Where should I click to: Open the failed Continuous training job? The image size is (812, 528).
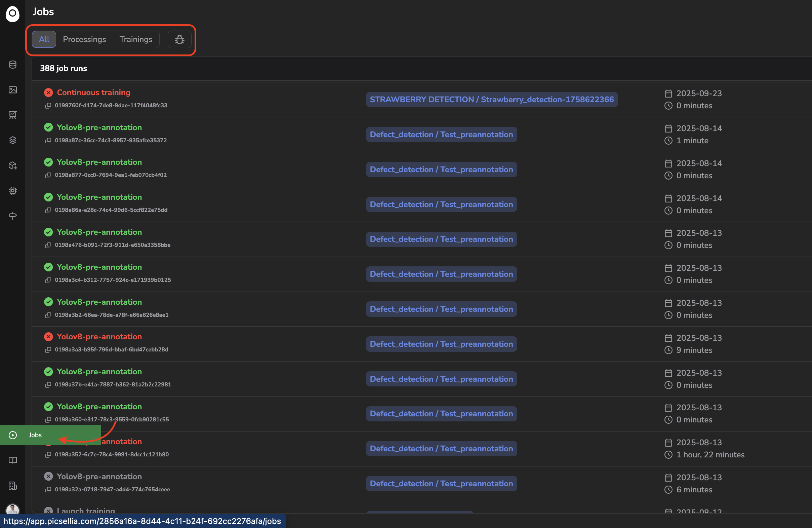[x=93, y=92]
